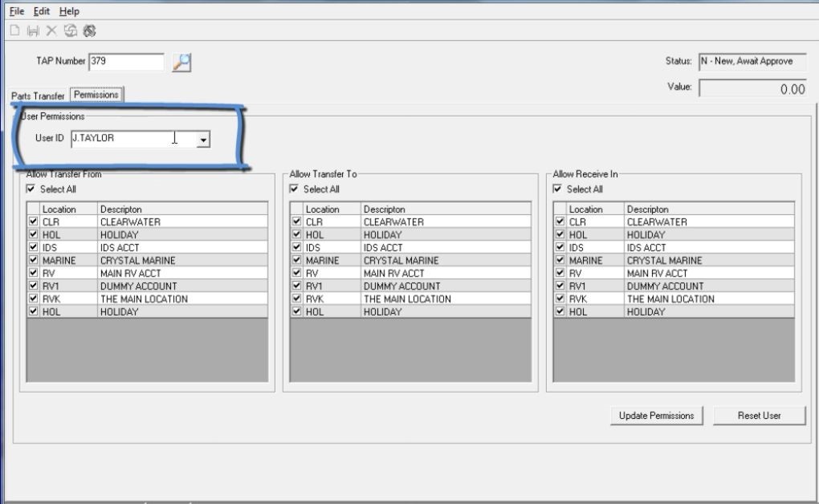Uncheck MARINE in Allow Transfer To
Viewport: 819px width, 504px height.
296,260
